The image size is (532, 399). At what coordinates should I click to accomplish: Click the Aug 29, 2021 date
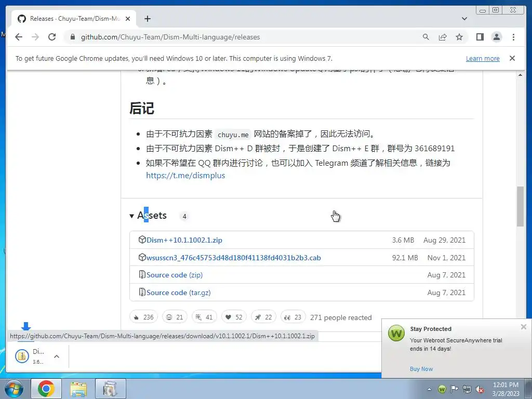(445, 240)
